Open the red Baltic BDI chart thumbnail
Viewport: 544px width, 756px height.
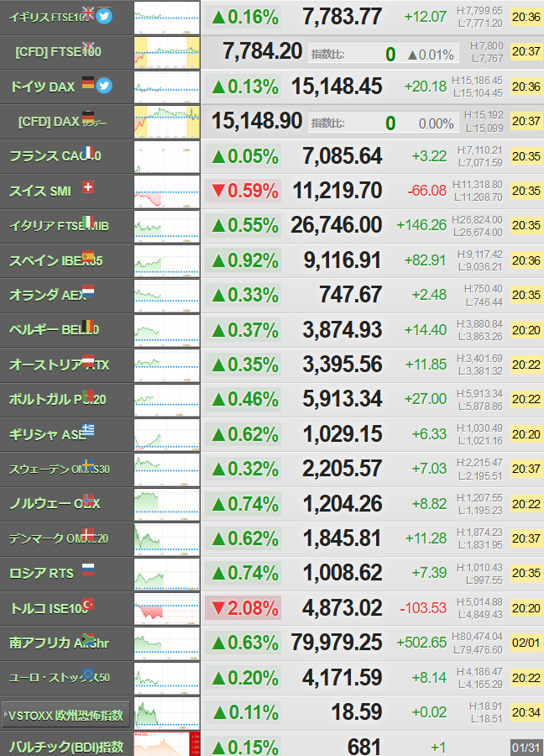coord(166,744)
